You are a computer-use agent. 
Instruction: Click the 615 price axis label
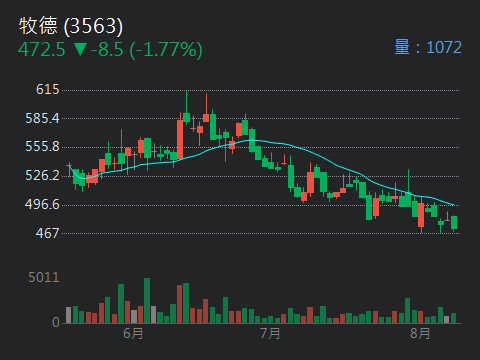[48, 89]
